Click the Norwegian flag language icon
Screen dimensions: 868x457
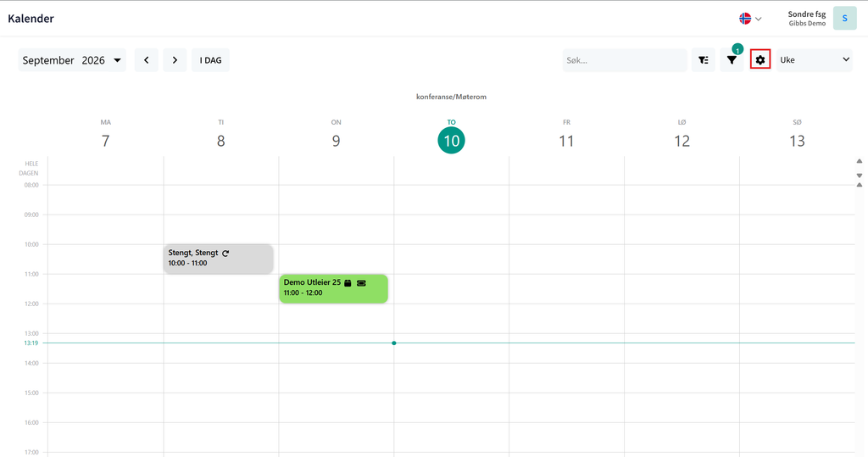(x=745, y=19)
